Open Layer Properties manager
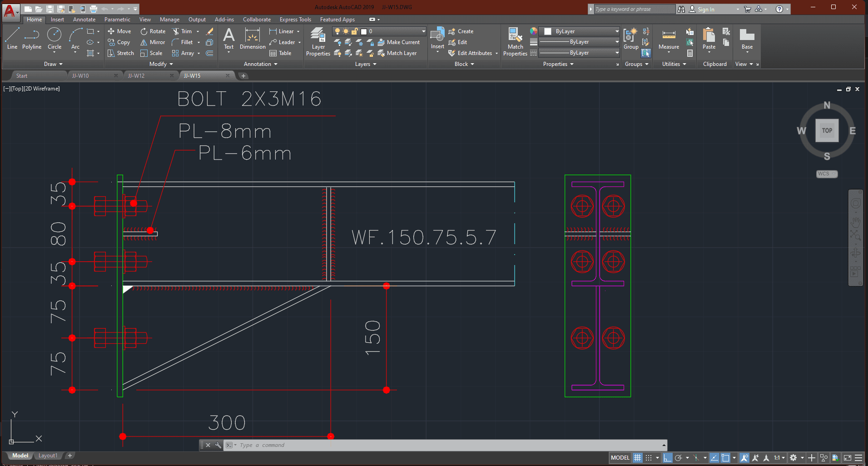Image resolution: width=868 pixels, height=466 pixels. (318, 42)
